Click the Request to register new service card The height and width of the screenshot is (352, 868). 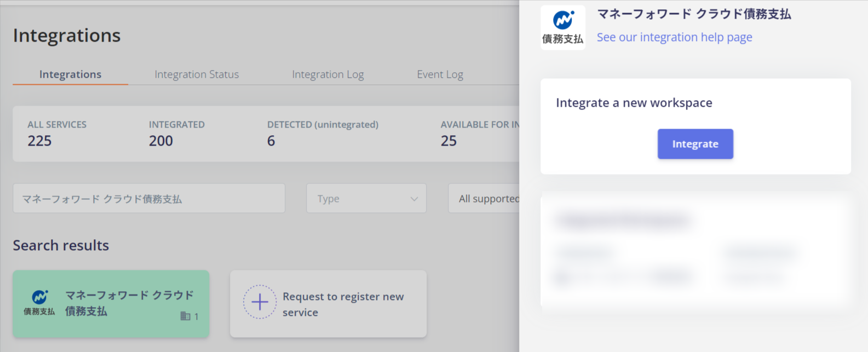(328, 303)
